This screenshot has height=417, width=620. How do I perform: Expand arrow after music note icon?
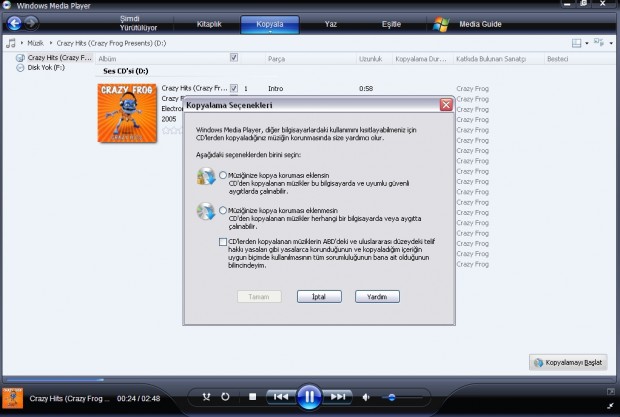[22, 43]
